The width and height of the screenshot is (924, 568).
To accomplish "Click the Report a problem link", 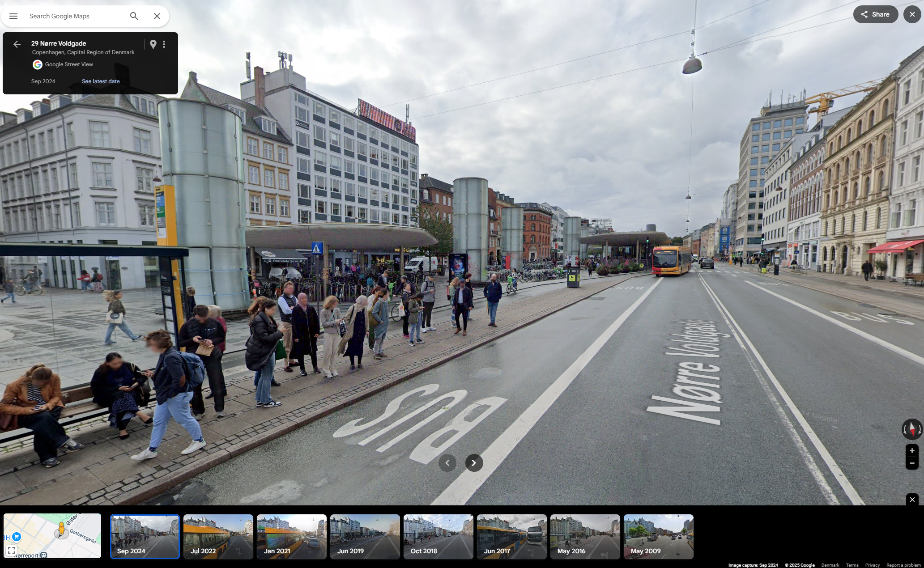I will pos(903,565).
